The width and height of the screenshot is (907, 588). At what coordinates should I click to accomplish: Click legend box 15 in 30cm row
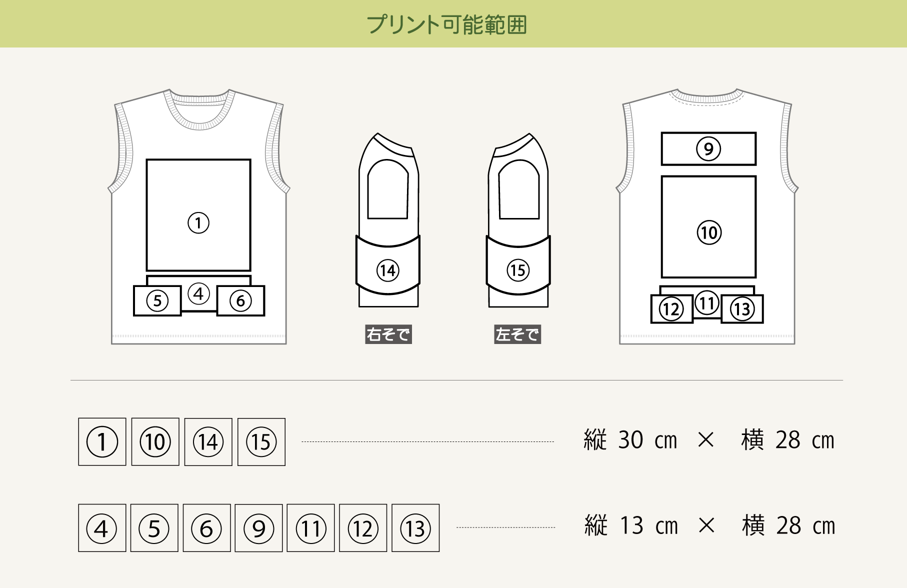[261, 441]
